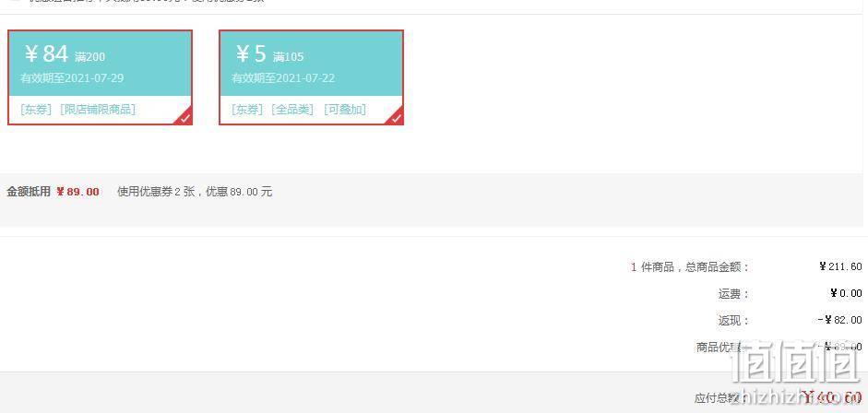Click the 运费 ¥0.00 shipping value
This screenshot has height=413, width=868.
(x=846, y=293)
